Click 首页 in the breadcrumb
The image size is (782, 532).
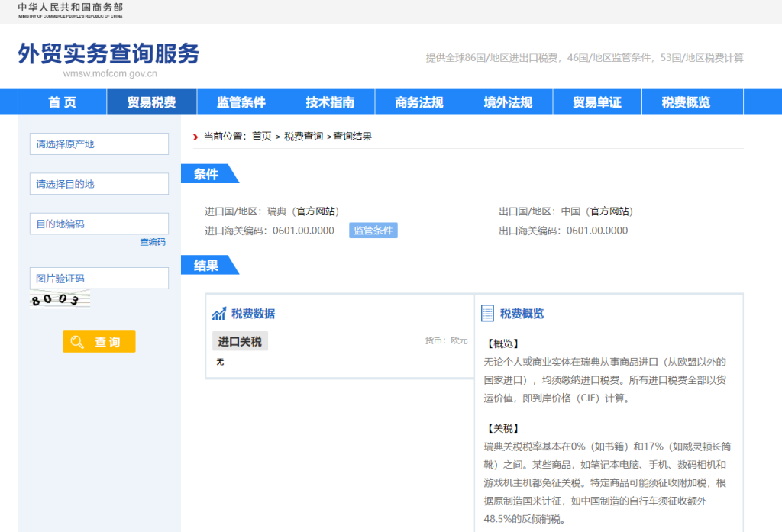point(262,136)
